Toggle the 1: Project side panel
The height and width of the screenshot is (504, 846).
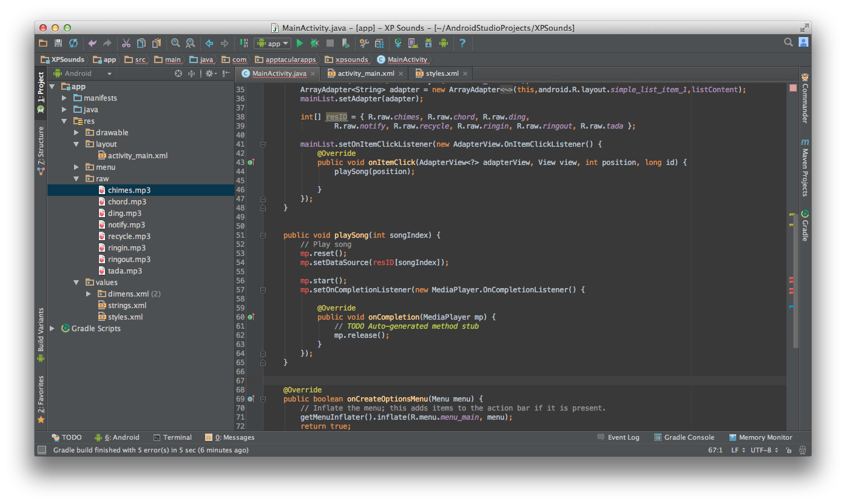(x=41, y=88)
